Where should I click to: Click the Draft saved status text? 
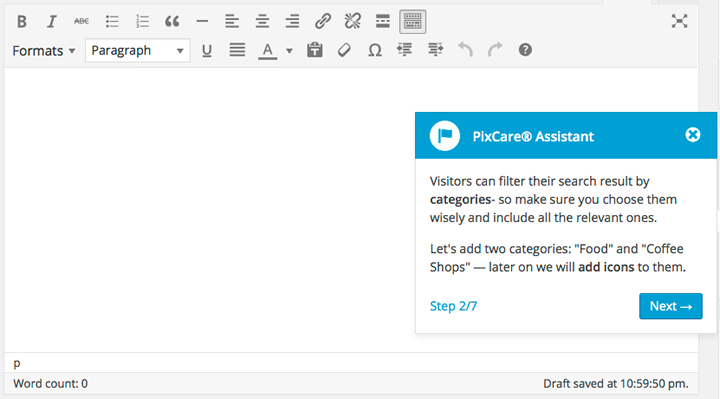(616, 384)
